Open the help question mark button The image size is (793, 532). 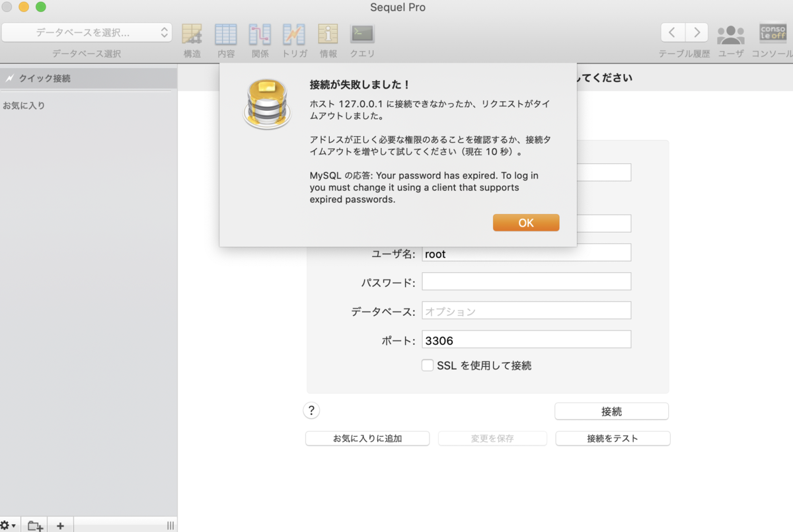tap(311, 410)
